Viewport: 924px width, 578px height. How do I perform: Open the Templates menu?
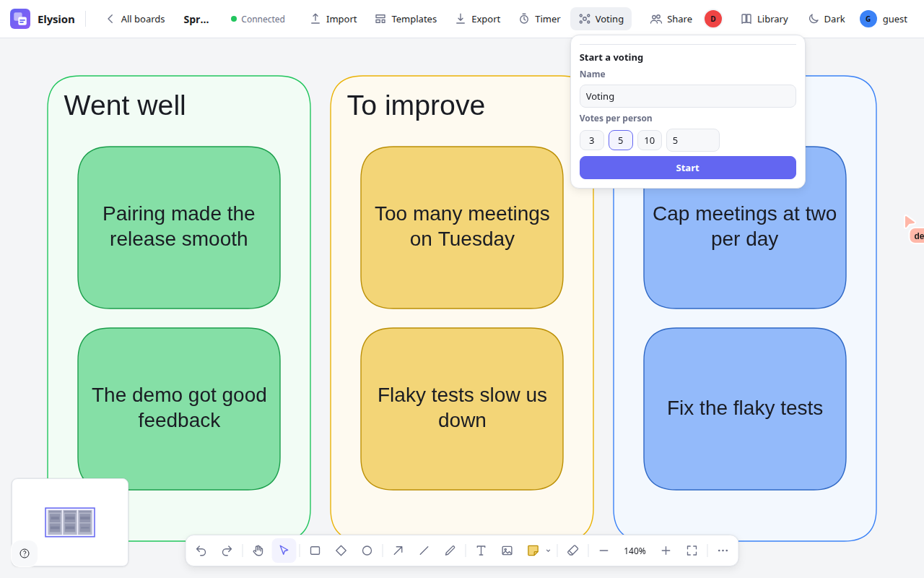point(406,19)
